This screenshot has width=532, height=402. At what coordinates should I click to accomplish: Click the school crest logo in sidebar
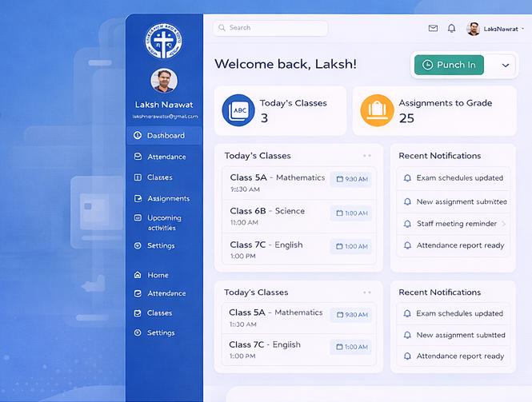coord(163,41)
